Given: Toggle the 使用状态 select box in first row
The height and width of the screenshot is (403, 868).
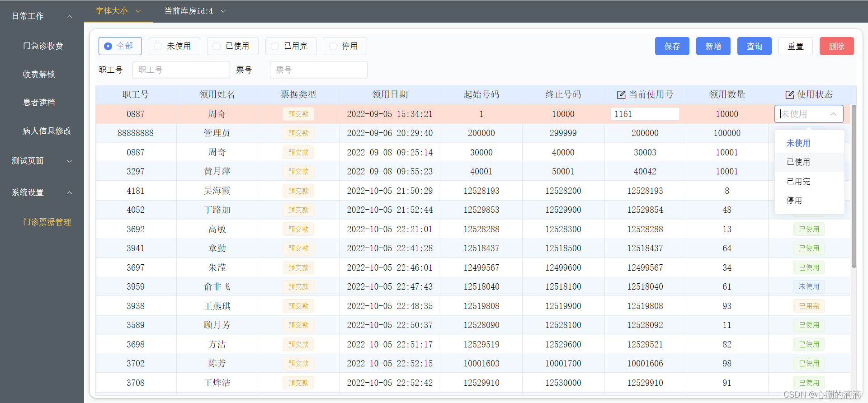Looking at the screenshot, I should pos(809,114).
